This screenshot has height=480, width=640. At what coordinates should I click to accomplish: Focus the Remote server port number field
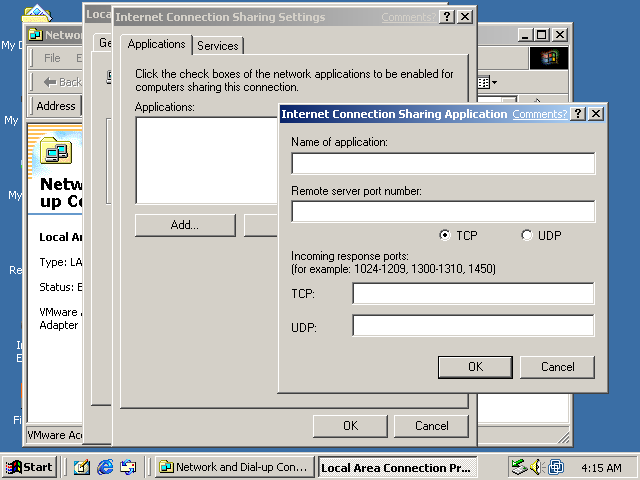coord(442,212)
